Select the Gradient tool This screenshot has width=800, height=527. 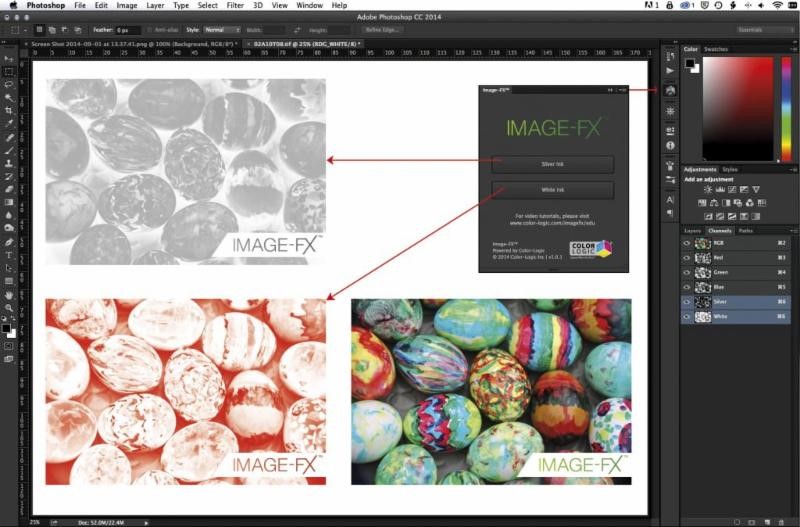pyautogui.click(x=9, y=203)
